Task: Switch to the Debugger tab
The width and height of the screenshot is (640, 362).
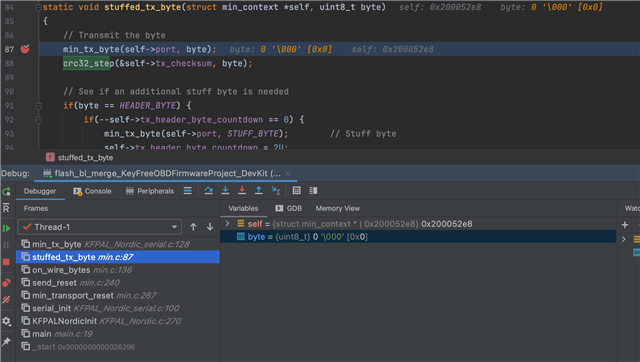Action: pyautogui.click(x=40, y=191)
